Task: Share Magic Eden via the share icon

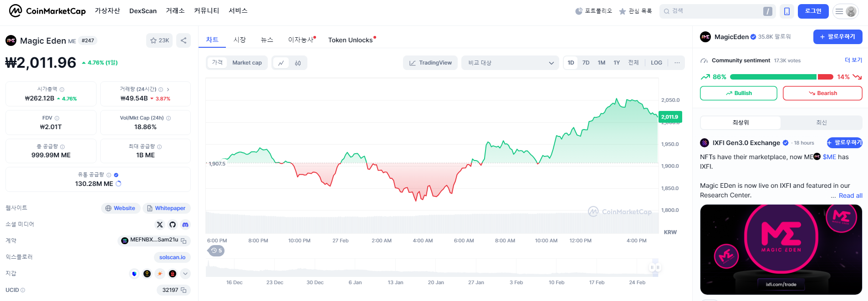Action: (x=184, y=40)
